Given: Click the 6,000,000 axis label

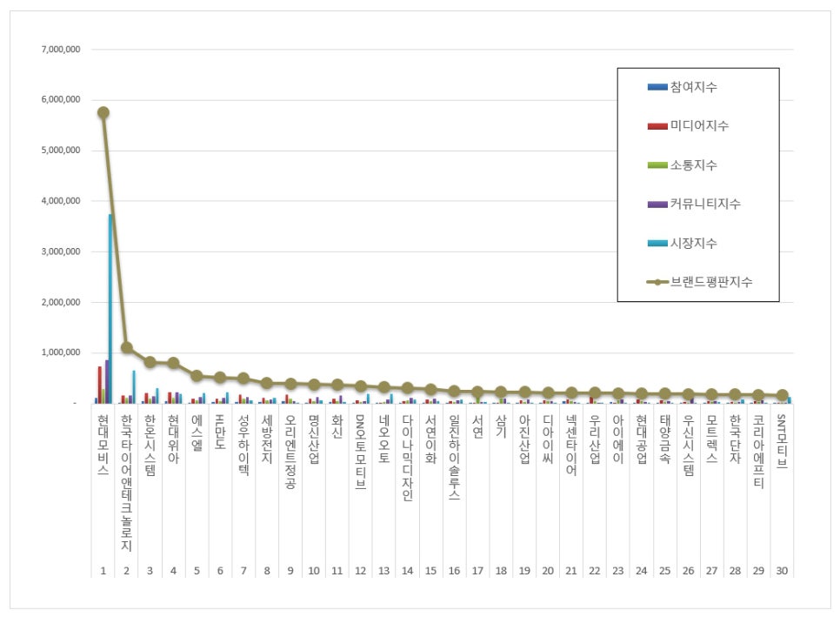Looking at the screenshot, I should click(61, 100).
